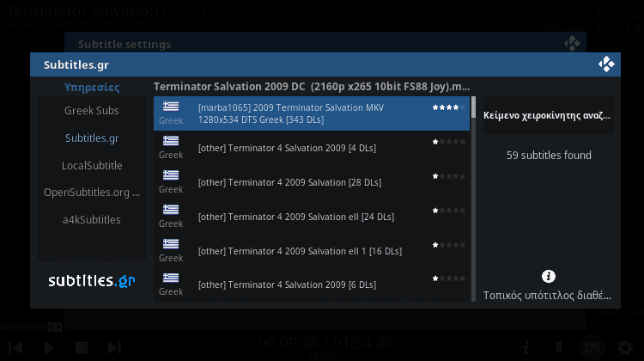Image resolution: width=644 pixels, height=361 pixels.
Task: Click the Greek flag of the marba1065 entry
Action: coord(171,107)
